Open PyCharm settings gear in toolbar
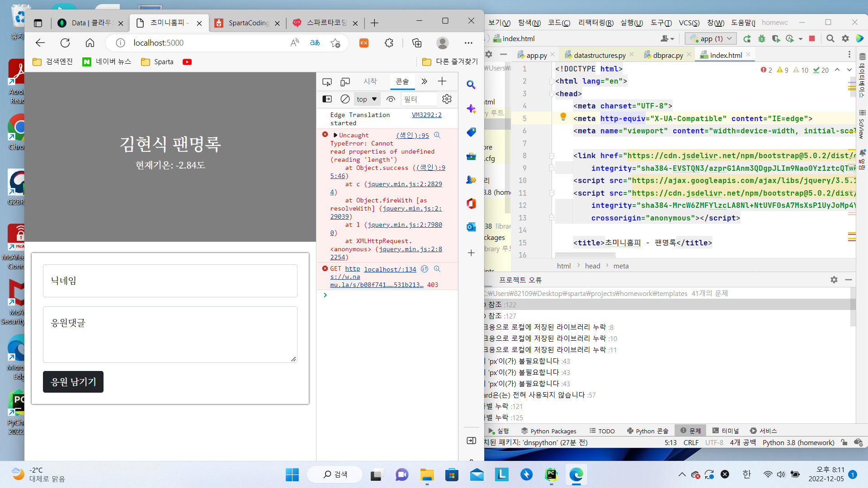Screen dimensions: 868x488 point(845,39)
